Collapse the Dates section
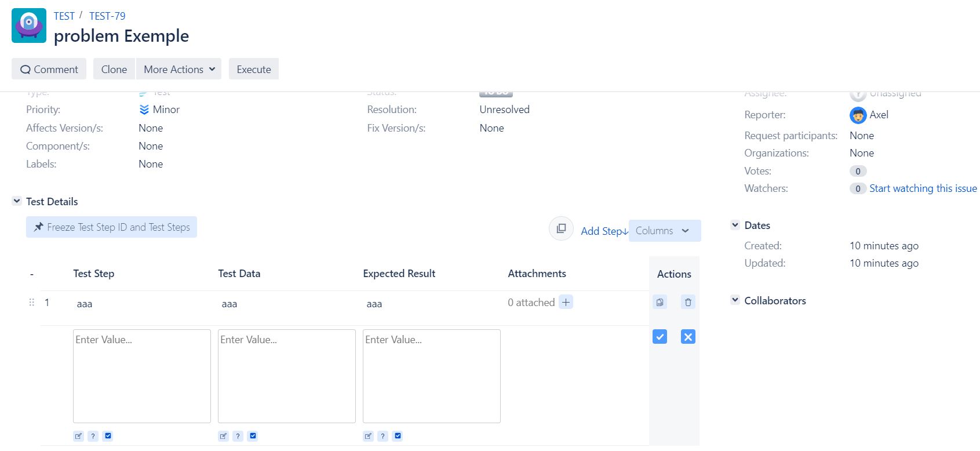 pyautogui.click(x=735, y=225)
